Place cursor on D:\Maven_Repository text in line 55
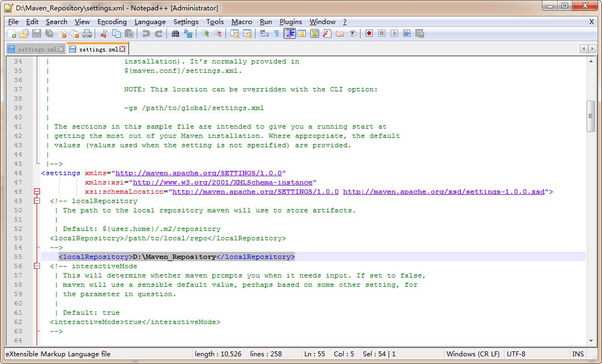602x364 pixels. [174, 257]
